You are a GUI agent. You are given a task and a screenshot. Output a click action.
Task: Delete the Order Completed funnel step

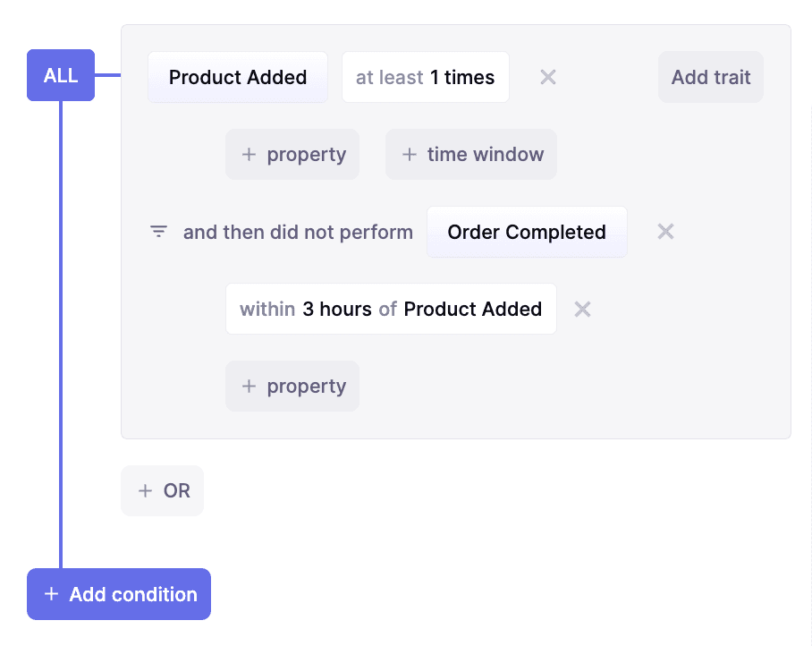point(665,232)
